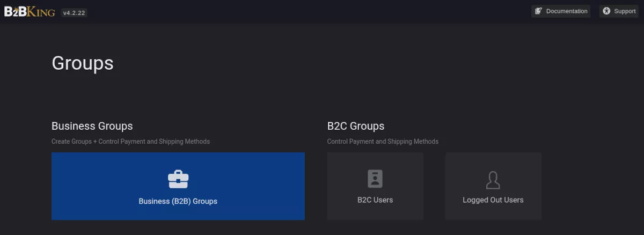Image resolution: width=644 pixels, height=235 pixels.
Task: Click the Support accessibility icon
Action: pos(606,11)
